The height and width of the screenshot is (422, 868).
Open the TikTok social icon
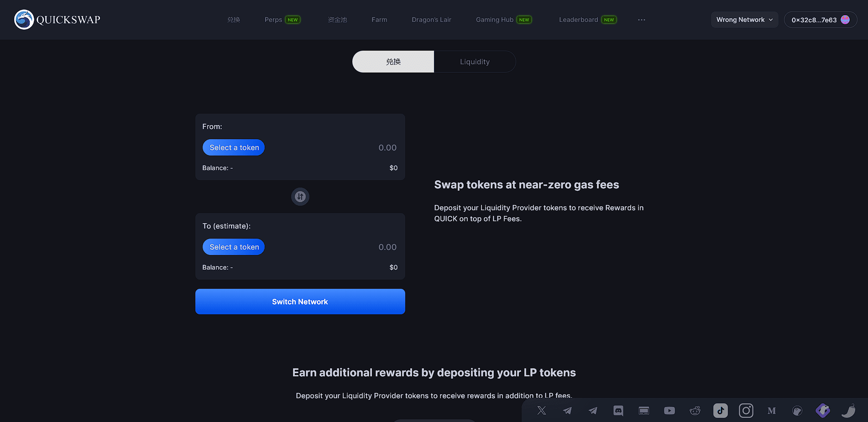click(721, 411)
